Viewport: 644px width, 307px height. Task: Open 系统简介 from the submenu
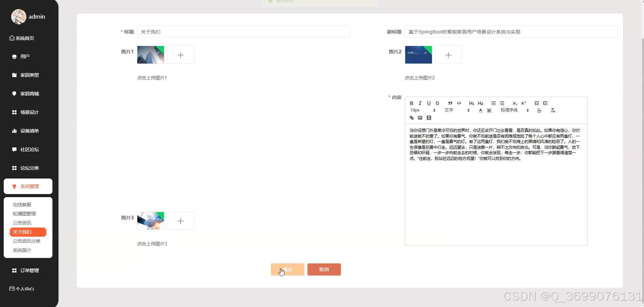click(22, 250)
